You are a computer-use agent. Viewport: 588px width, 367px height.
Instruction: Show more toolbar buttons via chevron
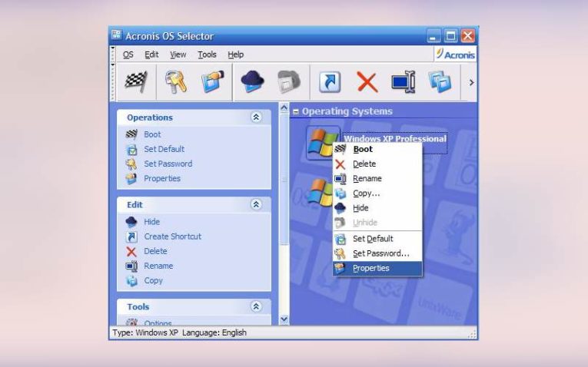(471, 82)
